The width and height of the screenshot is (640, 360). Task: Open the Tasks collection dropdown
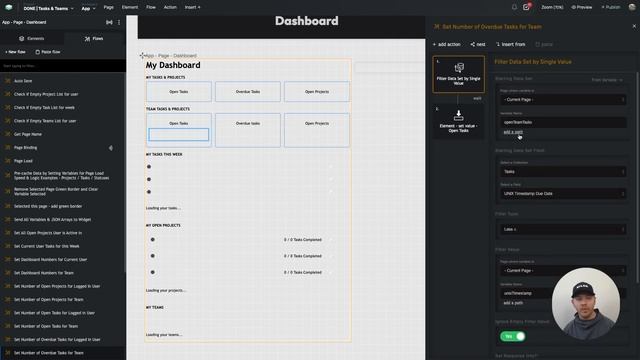[563, 172]
